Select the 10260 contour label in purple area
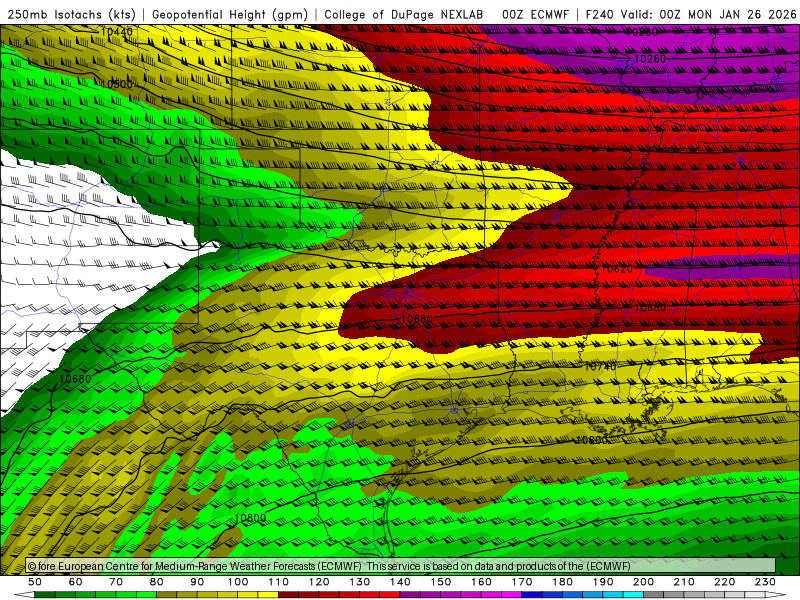 (x=650, y=59)
